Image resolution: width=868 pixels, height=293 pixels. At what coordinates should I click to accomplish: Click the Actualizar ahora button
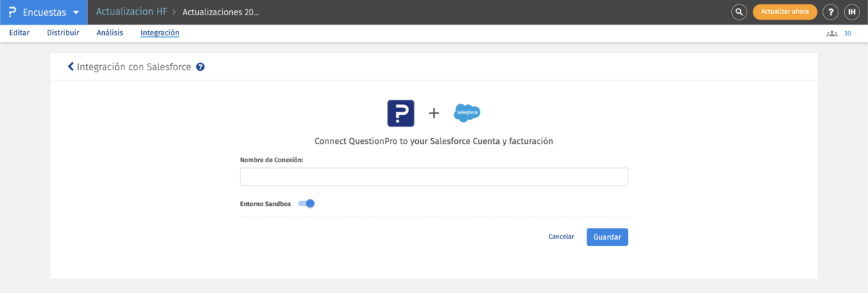click(785, 12)
